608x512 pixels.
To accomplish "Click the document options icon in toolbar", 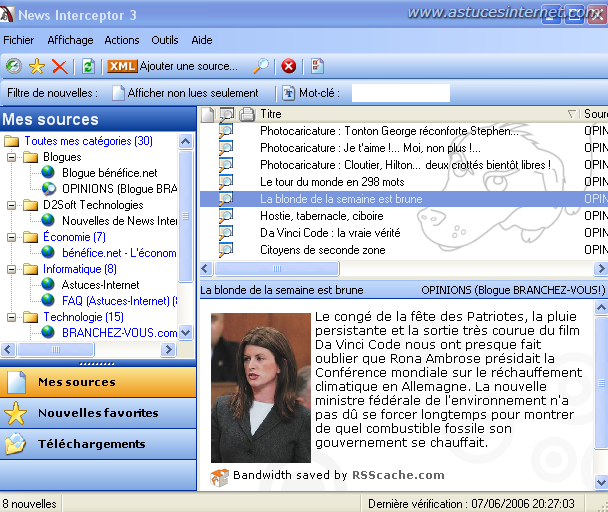I will pyautogui.click(x=317, y=66).
